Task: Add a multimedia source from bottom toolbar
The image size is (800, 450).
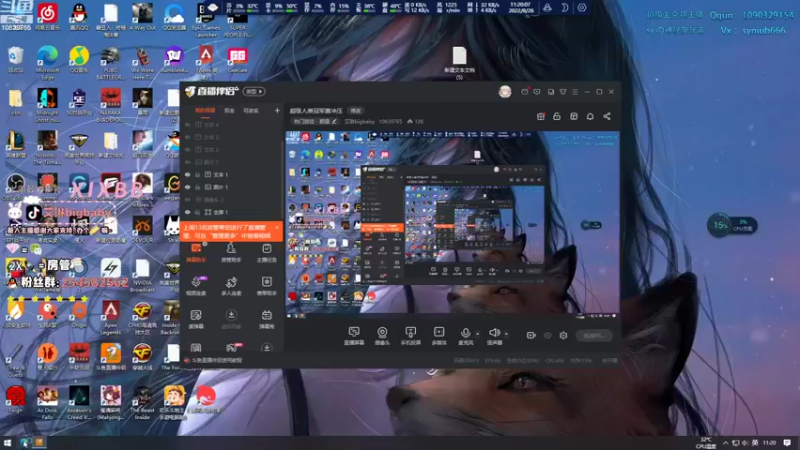Action: click(x=439, y=336)
